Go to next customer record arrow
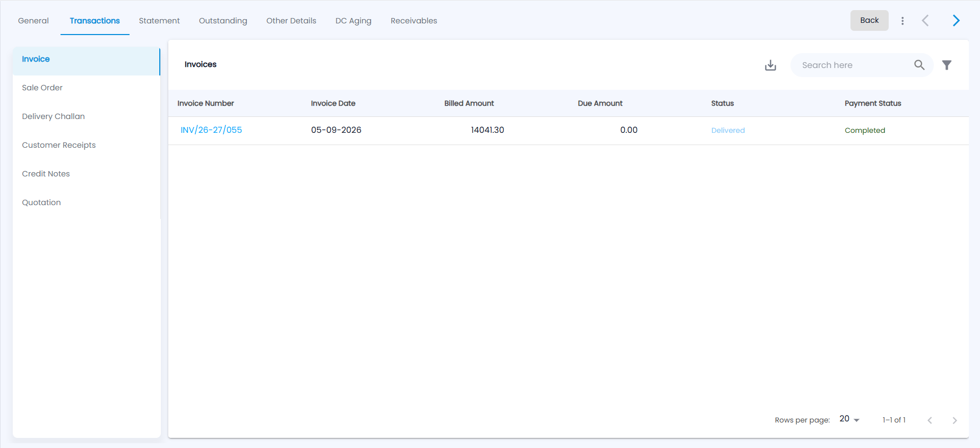This screenshot has width=980, height=448. 956,21
